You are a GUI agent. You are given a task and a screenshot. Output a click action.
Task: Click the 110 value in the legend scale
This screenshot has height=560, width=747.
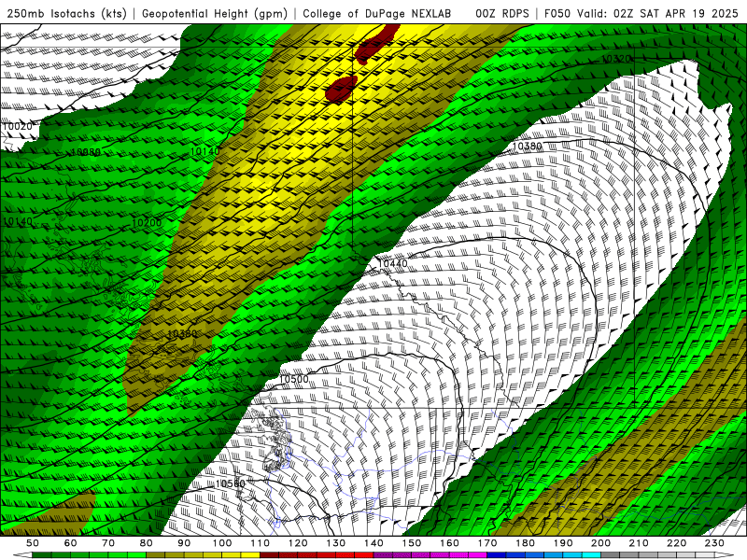coord(261,543)
